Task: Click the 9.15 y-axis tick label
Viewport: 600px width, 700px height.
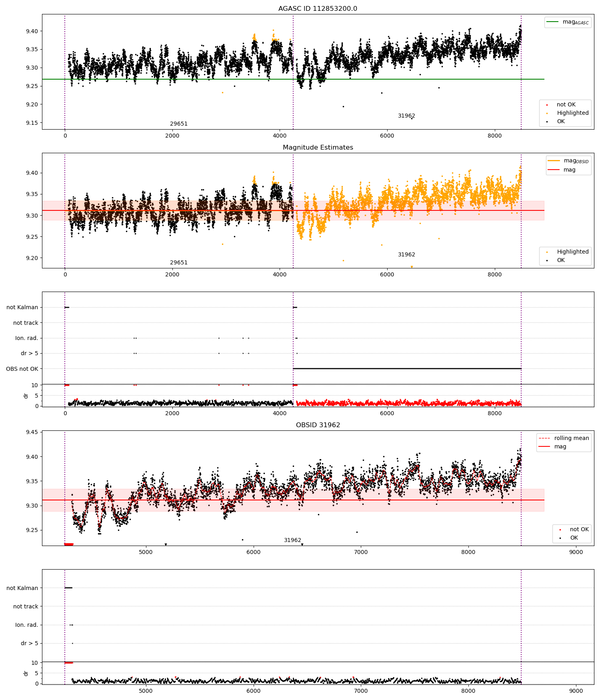Action: (x=32, y=123)
